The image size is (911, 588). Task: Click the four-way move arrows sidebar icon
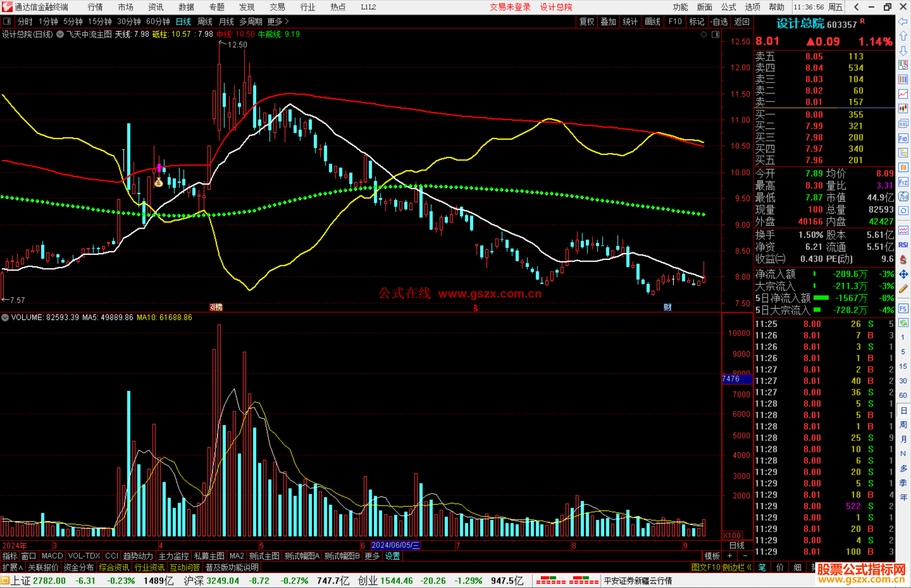point(903,274)
